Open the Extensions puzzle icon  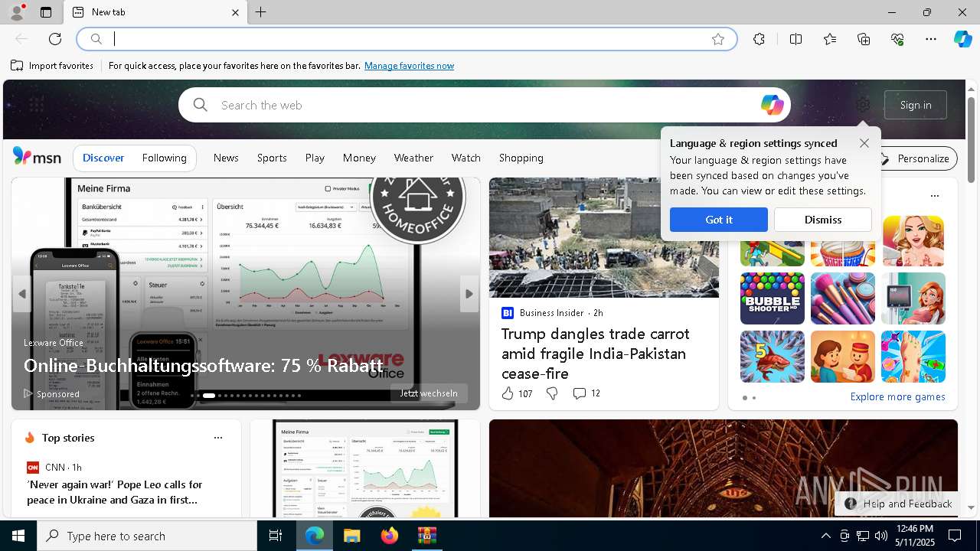pos(759,39)
